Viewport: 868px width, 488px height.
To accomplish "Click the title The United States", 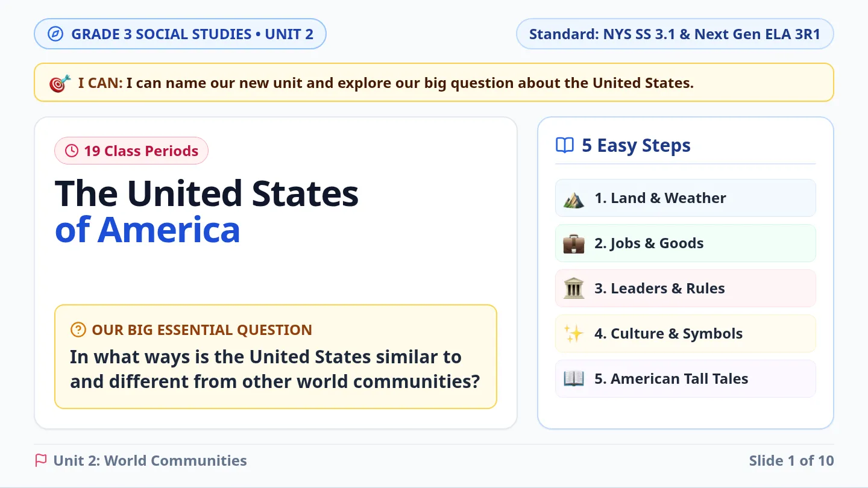I will (x=207, y=193).
